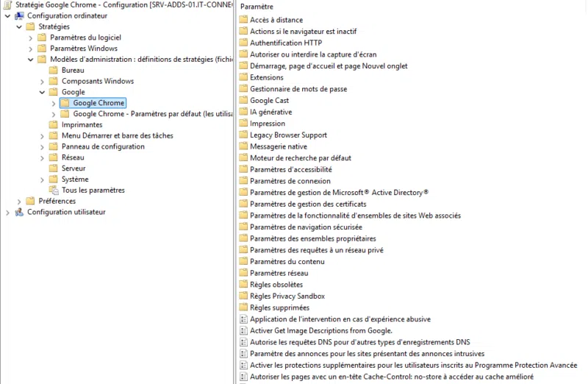This screenshot has width=588, height=384.
Task: Open the Règles Privacy Sandbox folder
Action: [287, 296]
